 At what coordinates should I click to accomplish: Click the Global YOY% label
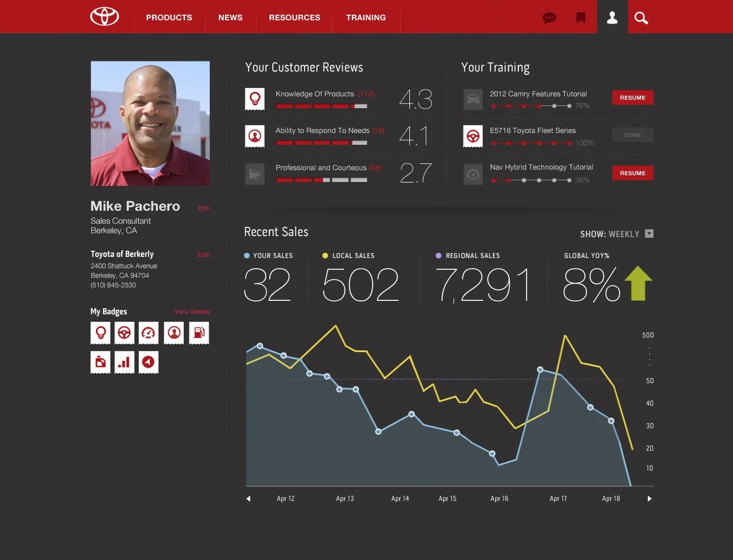coord(587,256)
